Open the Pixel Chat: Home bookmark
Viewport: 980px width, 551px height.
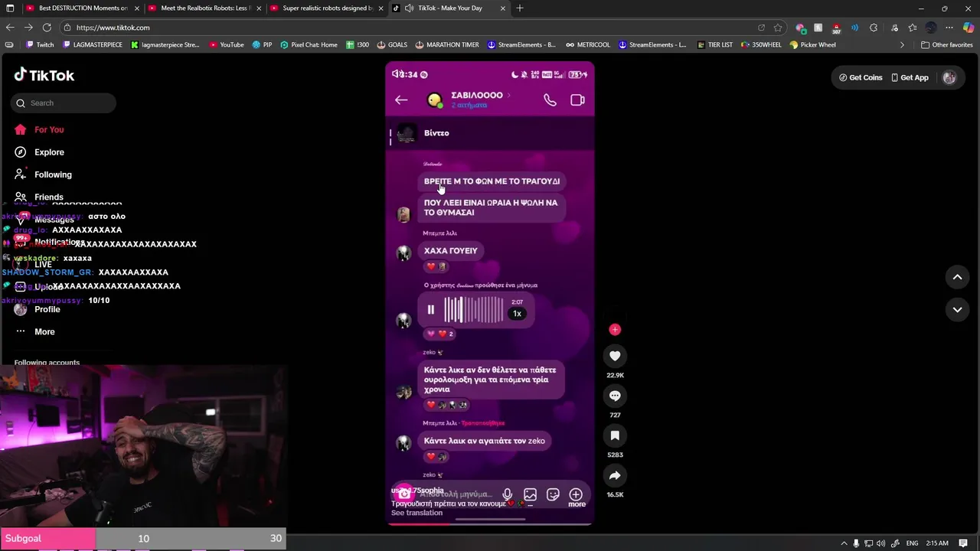click(309, 45)
